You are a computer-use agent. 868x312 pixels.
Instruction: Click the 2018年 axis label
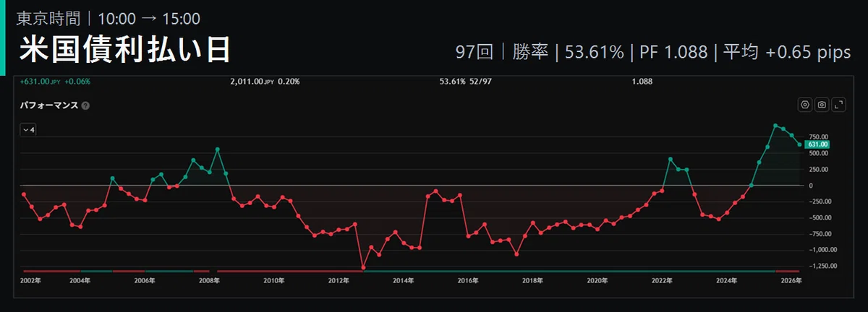533,280
